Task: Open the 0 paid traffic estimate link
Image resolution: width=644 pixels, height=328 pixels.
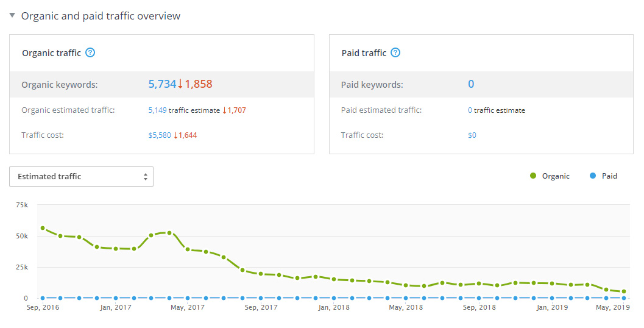Action: click(470, 110)
